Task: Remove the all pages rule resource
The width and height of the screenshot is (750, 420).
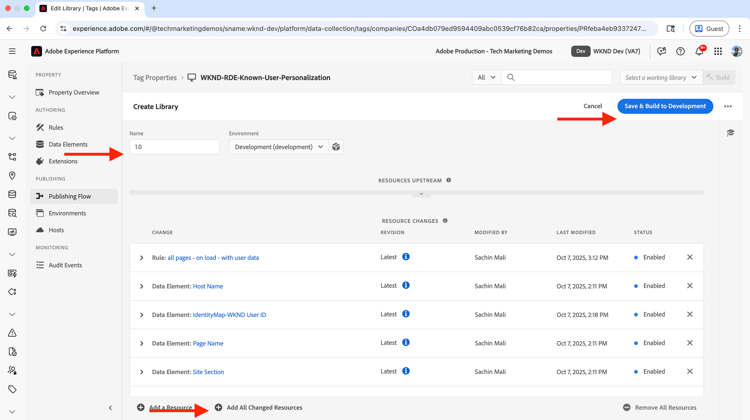Action: pos(690,257)
